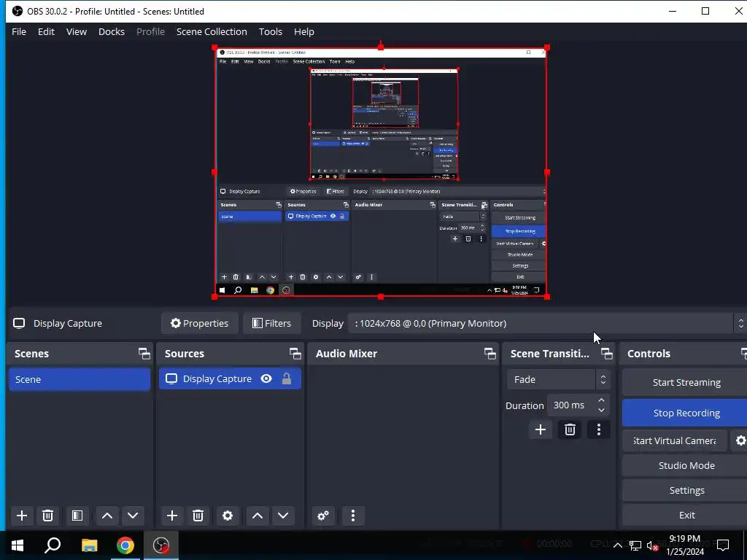Open advanced audio properties gears icon
The image size is (747, 560).
323,516
